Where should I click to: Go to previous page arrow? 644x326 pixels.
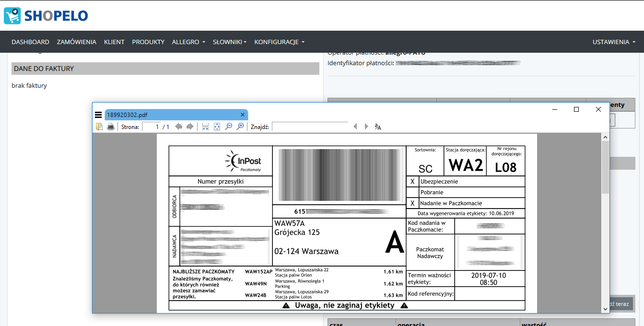(x=179, y=127)
